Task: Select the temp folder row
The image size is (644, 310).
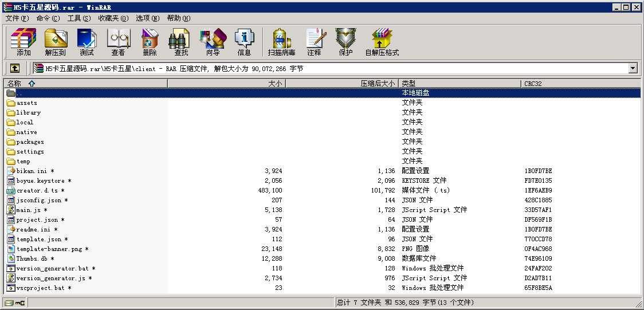Action: 322,162
